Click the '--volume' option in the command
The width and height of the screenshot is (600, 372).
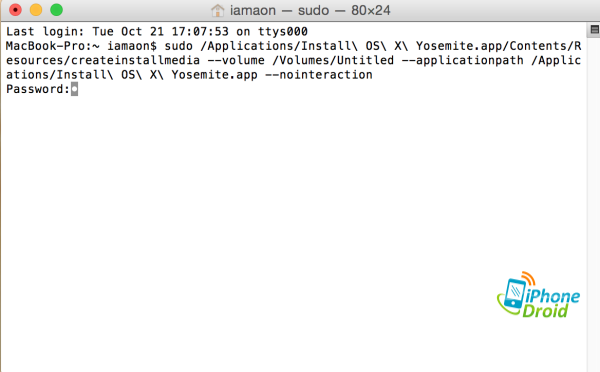(236, 60)
